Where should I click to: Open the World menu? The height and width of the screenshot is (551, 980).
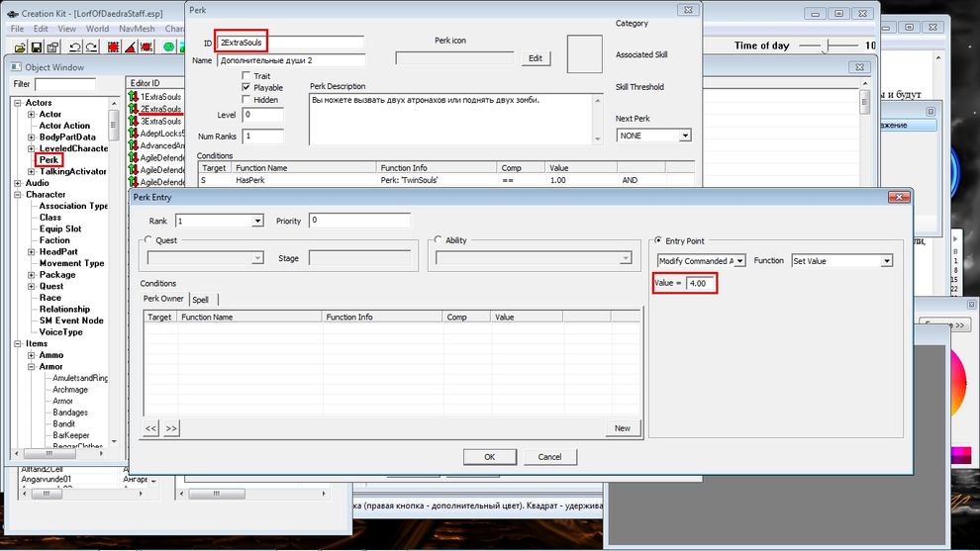[x=97, y=29]
